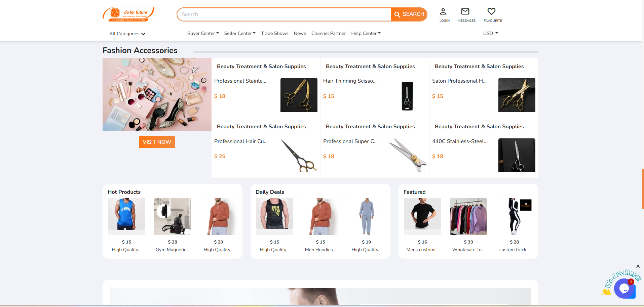This screenshot has width=644, height=307.
Task: Expand the All Categories dropdown
Action: click(x=127, y=34)
